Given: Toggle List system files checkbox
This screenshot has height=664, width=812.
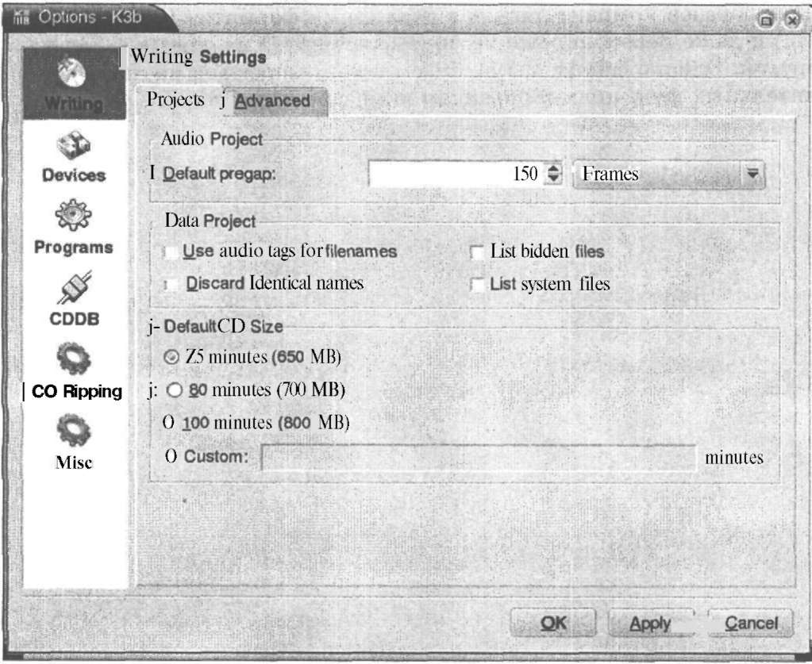Looking at the screenshot, I should click(477, 284).
